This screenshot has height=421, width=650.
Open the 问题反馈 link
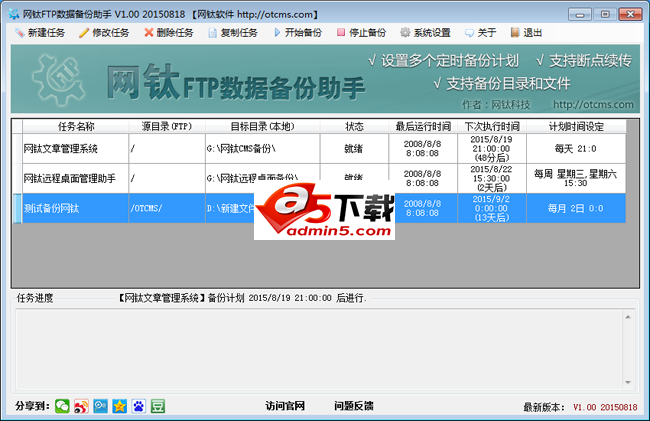point(354,406)
